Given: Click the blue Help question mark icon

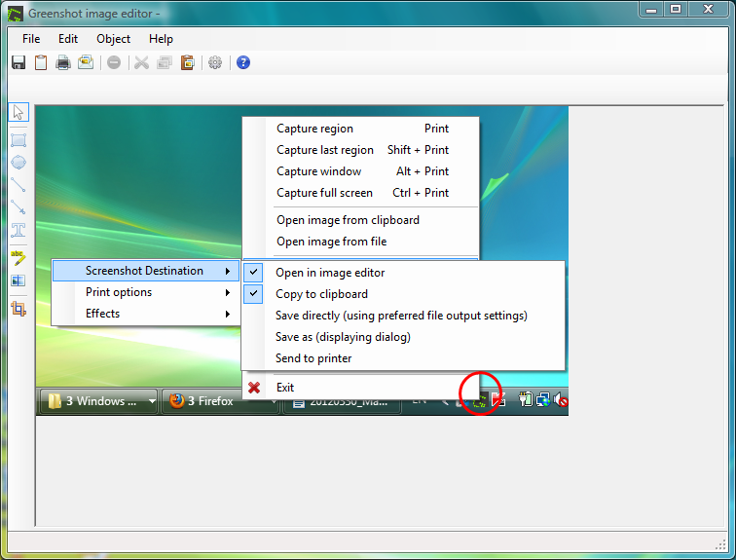Looking at the screenshot, I should 243,62.
